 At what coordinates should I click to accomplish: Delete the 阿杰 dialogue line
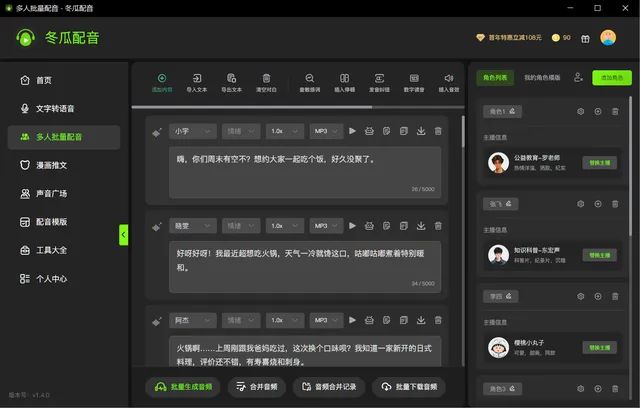pos(438,320)
